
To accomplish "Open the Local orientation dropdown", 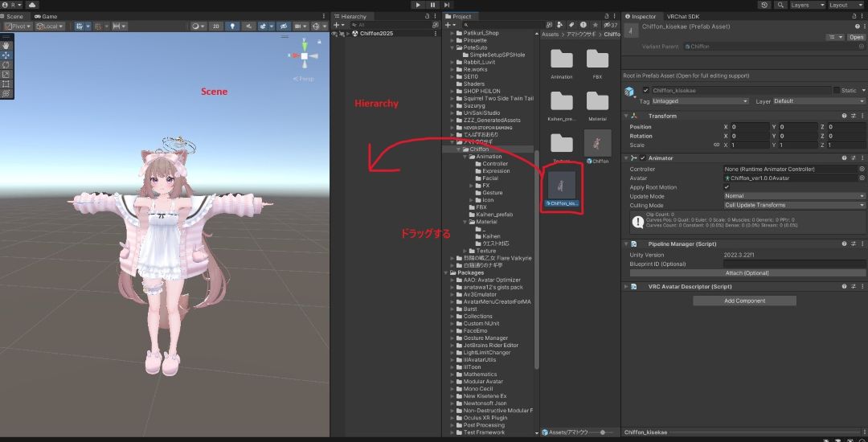I will [x=49, y=26].
